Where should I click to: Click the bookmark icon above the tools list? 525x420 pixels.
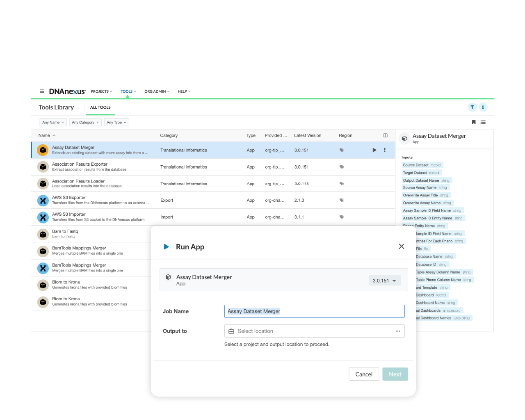(x=474, y=122)
